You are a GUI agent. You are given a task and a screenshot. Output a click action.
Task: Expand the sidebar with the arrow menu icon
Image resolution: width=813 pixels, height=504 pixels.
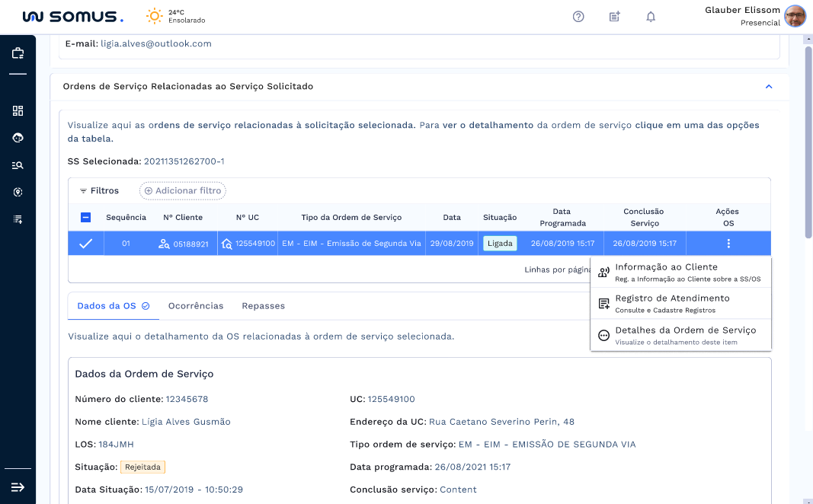pos(18,486)
